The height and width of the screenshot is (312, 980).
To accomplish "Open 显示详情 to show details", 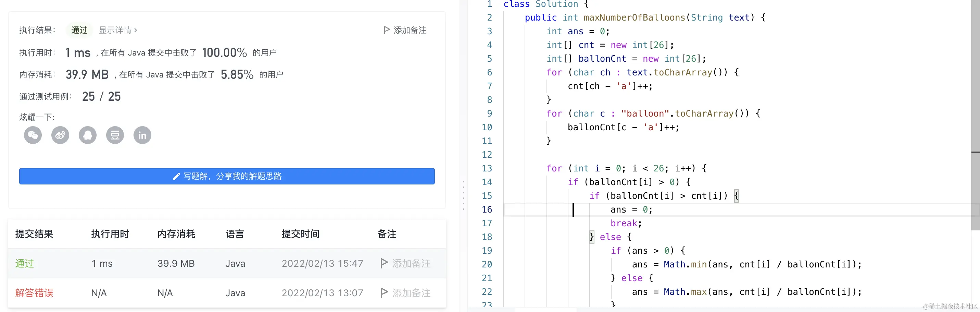I will point(117,30).
